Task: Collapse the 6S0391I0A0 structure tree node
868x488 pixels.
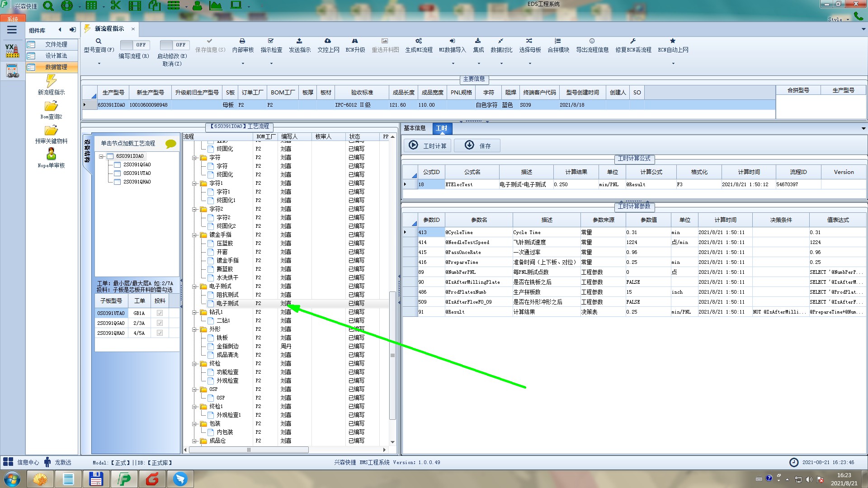Action: (x=102, y=156)
